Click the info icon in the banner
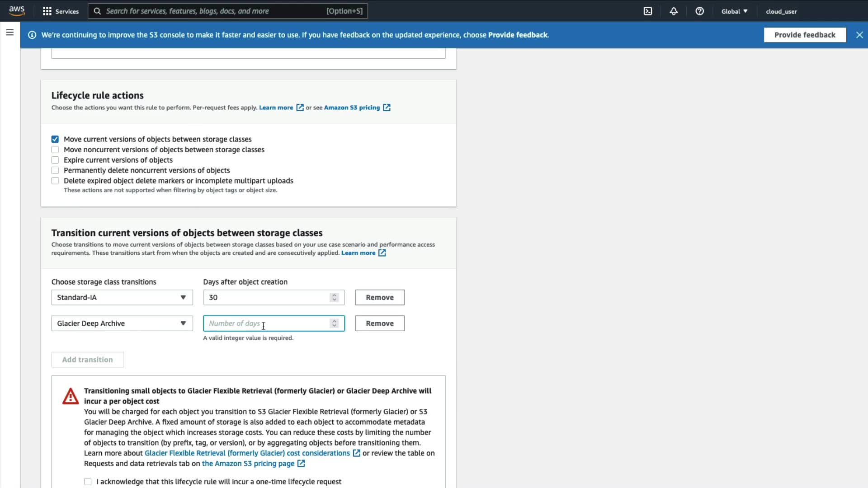This screenshot has height=488, width=868. pos(32,35)
